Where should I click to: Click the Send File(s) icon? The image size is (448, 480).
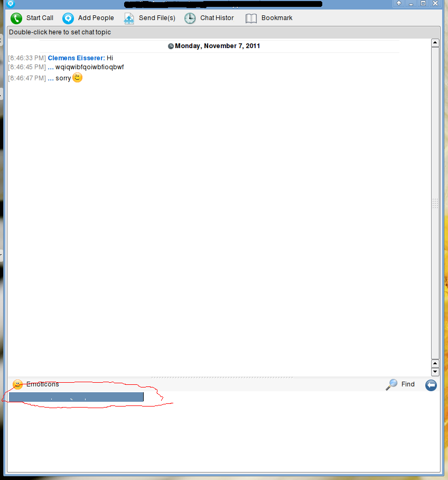tap(129, 19)
